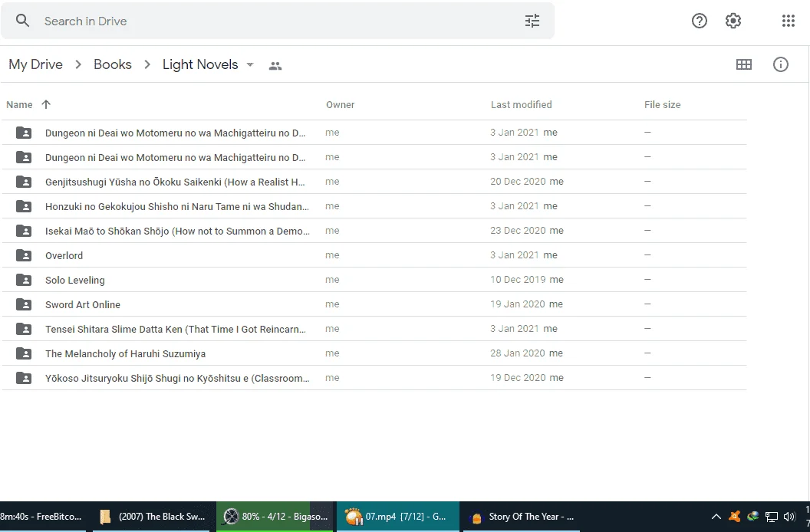Navigate to the Books folder breadcrumb
This screenshot has height=532, width=810.
coord(113,64)
